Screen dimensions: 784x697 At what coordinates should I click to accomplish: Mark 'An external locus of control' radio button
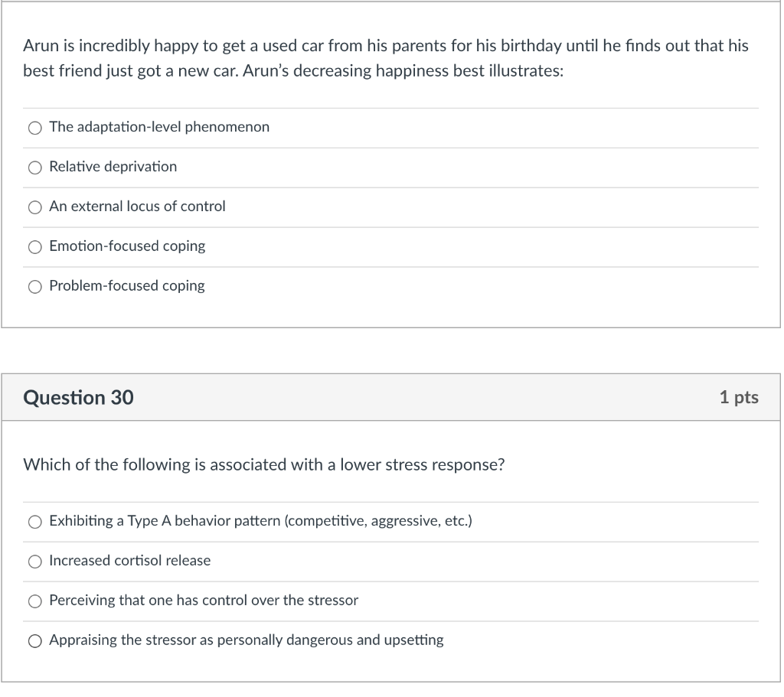34,207
